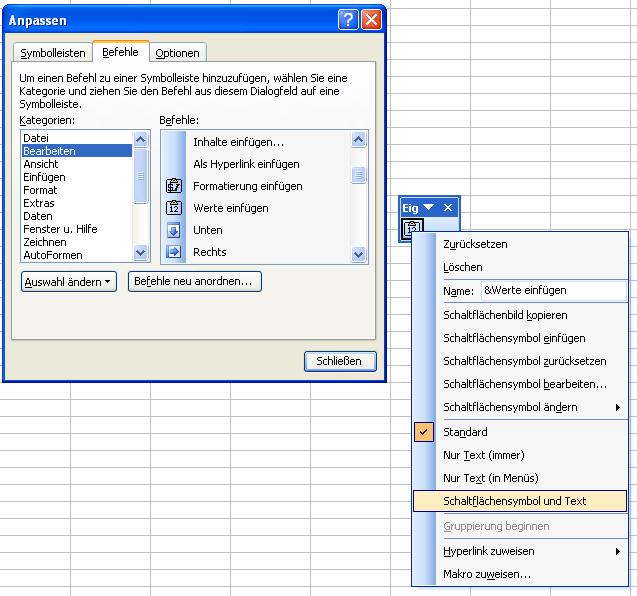Click the Rechts fill-right arrow icon
637x596 pixels.
174,252
